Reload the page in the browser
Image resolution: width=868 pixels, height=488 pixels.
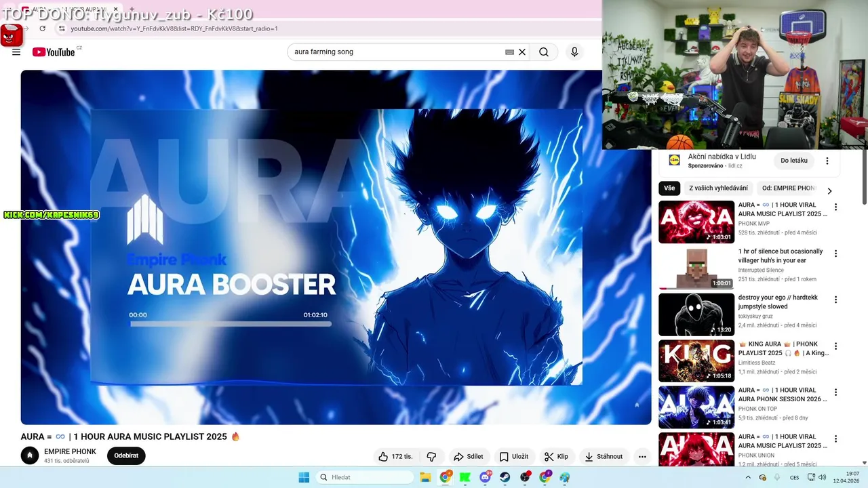pos(43,28)
